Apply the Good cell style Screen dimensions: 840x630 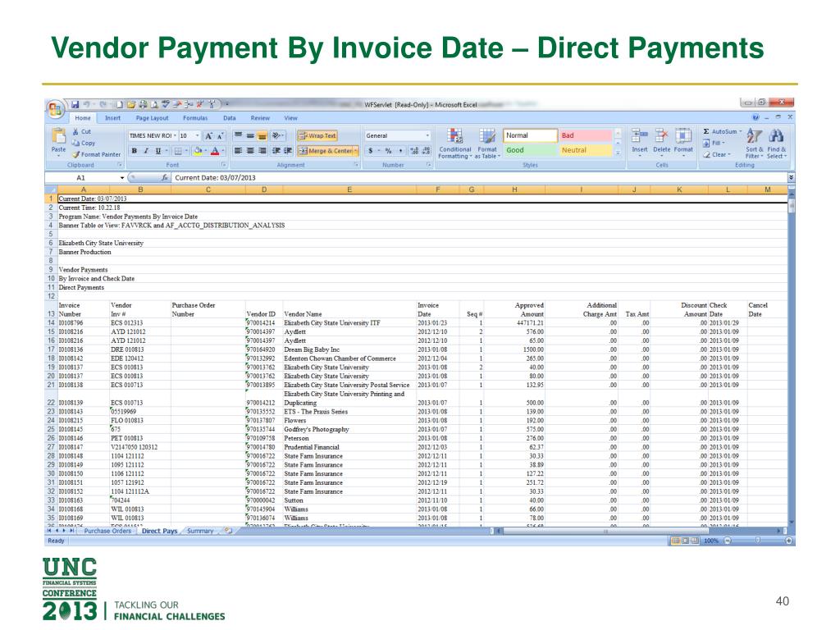(530, 151)
